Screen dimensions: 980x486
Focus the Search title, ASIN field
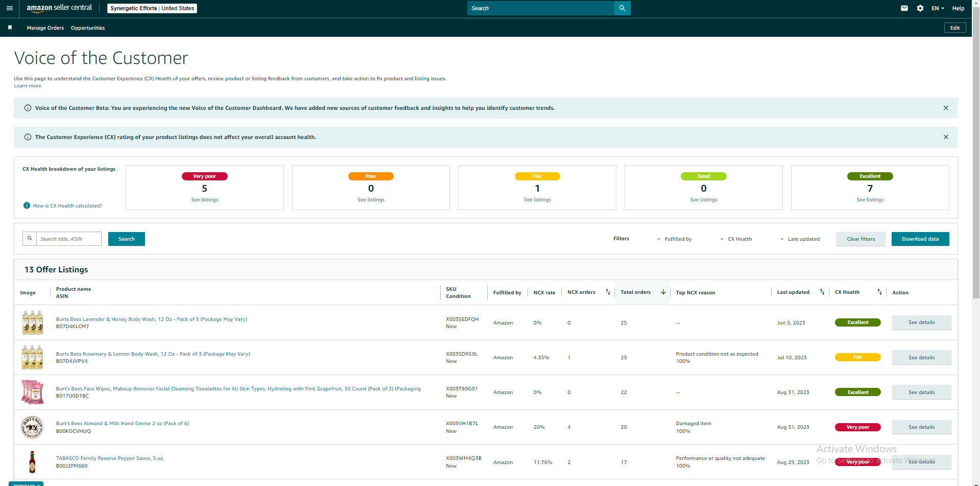[x=69, y=239]
